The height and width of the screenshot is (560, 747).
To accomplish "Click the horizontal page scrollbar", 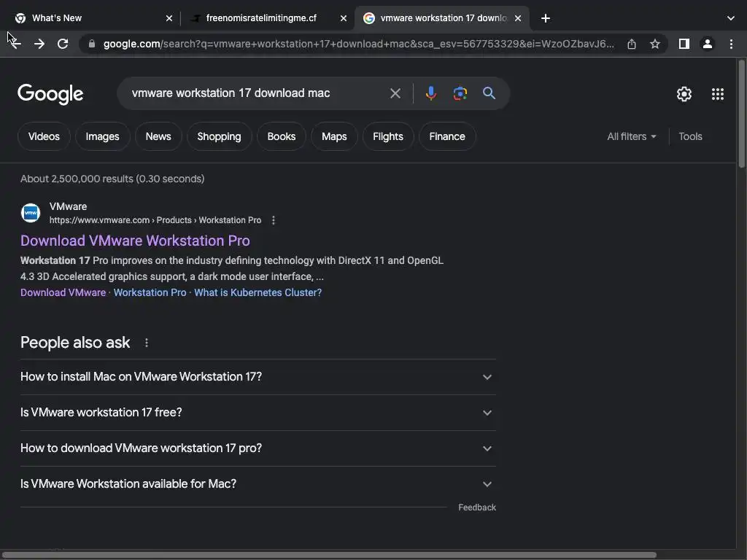I will (x=328, y=555).
